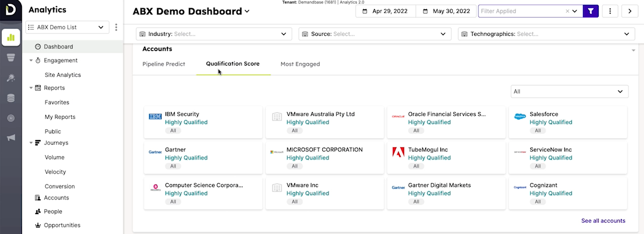Open the ABX Demo List dropdown
Image resolution: width=644 pixels, height=234 pixels.
[x=67, y=27]
